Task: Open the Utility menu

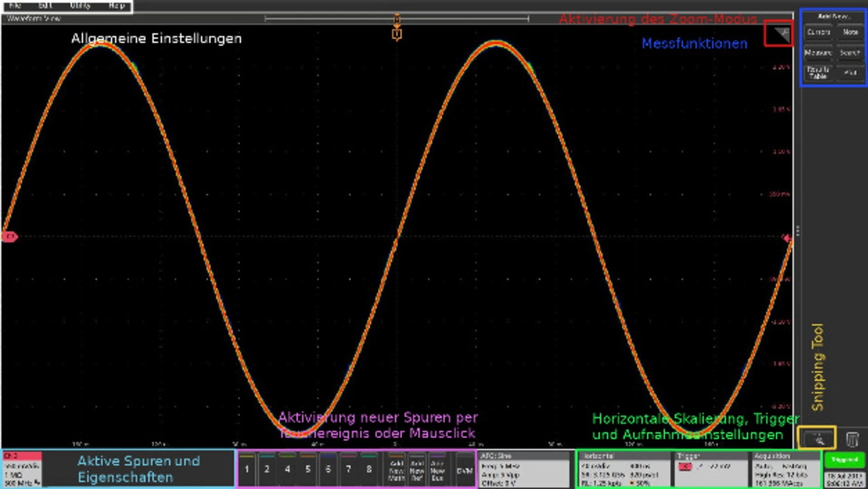Action: [x=80, y=5]
